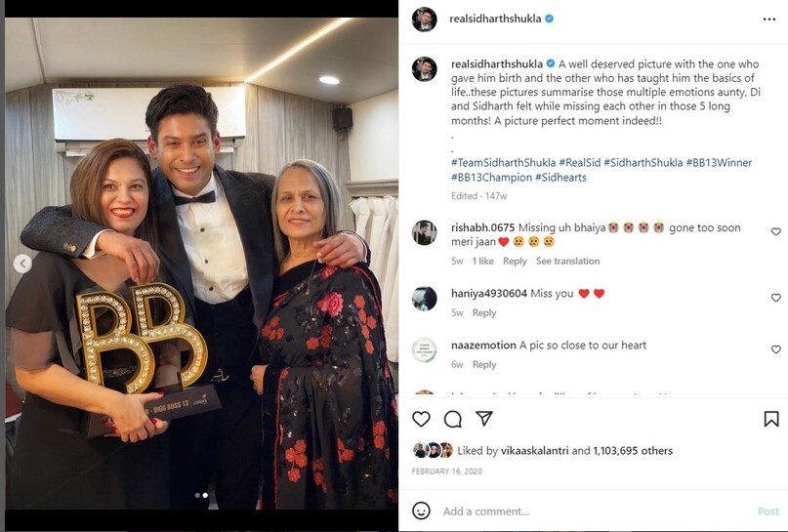Open realsidharthshukla header profile picture
Image resolution: width=788 pixels, height=532 pixels.
click(x=424, y=19)
